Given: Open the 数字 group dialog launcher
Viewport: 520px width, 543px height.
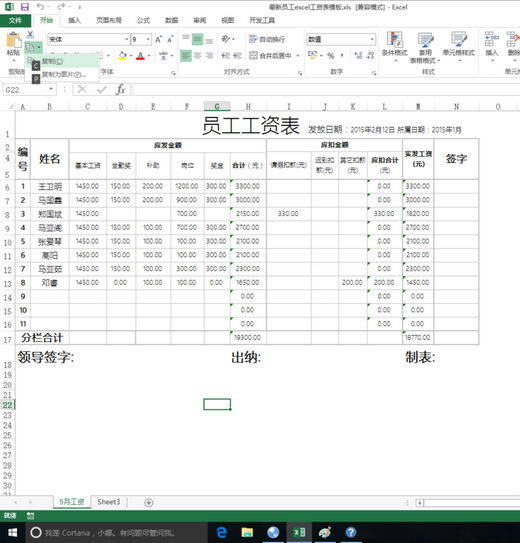Looking at the screenshot, I should [x=374, y=73].
